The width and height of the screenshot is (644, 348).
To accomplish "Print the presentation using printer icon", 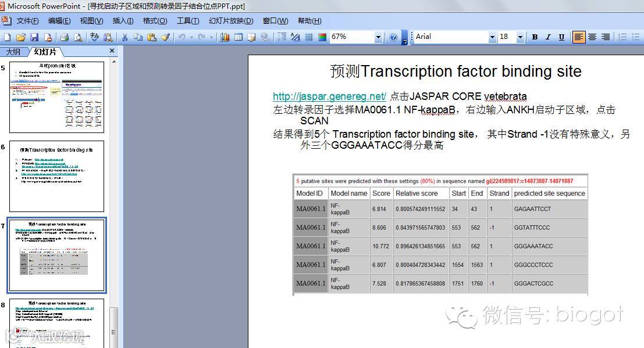I will tap(64, 37).
